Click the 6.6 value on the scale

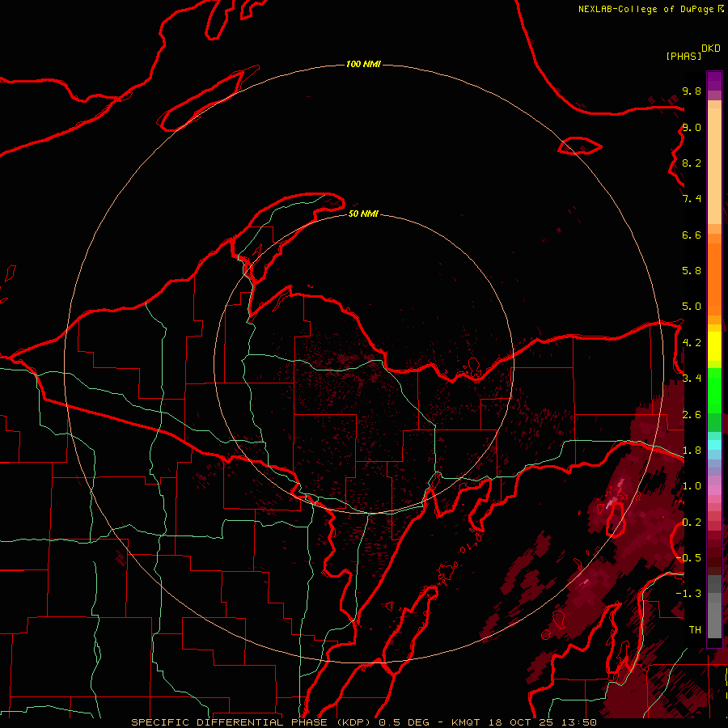click(692, 235)
